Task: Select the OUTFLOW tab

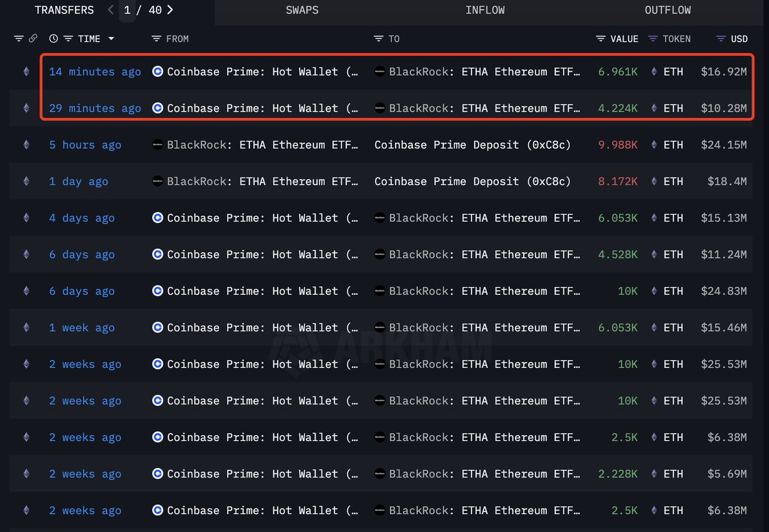Action: (668, 10)
